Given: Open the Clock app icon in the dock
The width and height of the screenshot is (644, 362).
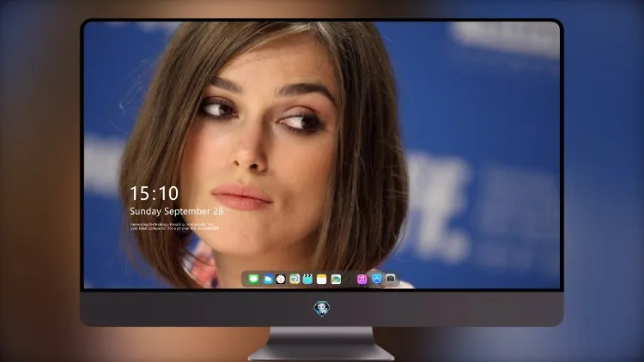Looking at the screenshot, I should (281, 279).
